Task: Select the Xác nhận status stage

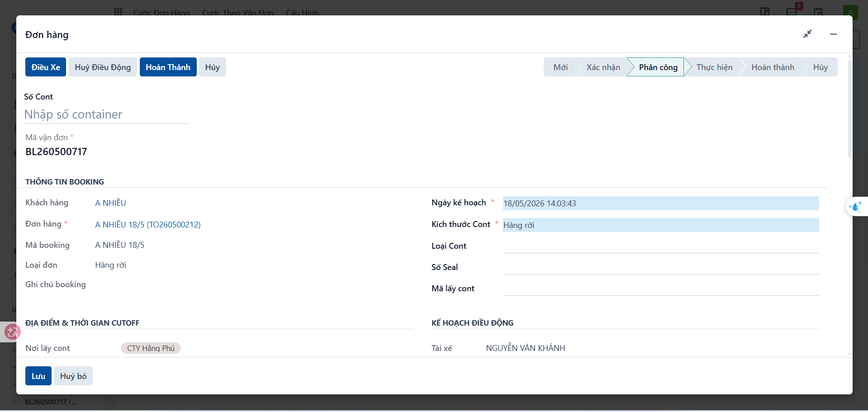Action: pos(603,67)
